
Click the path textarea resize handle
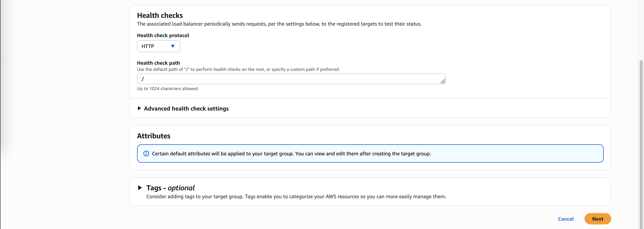(x=443, y=81)
